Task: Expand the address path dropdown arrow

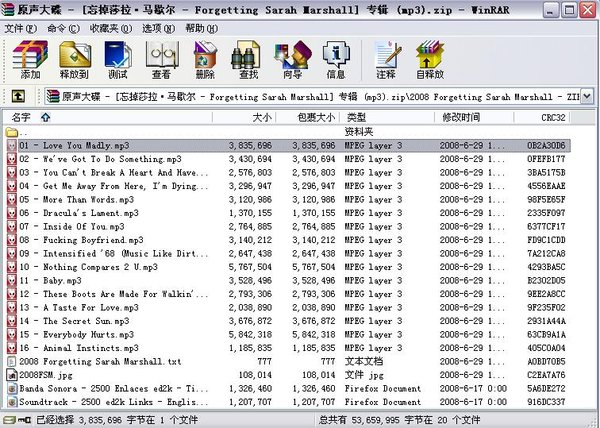Action: pos(587,96)
